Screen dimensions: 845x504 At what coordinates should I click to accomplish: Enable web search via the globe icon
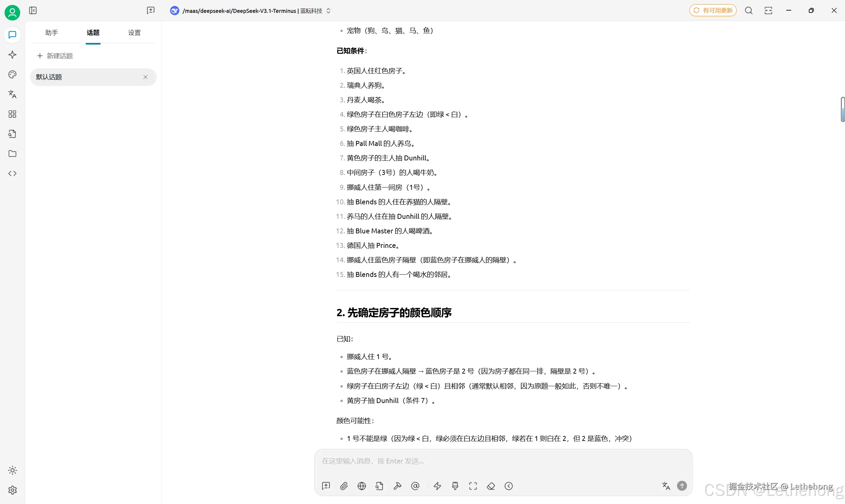(x=362, y=486)
